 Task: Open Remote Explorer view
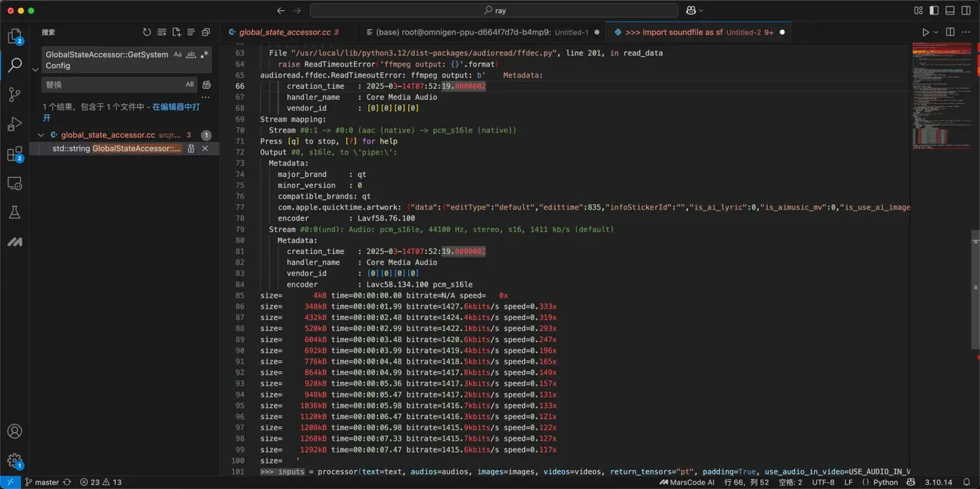click(15, 183)
